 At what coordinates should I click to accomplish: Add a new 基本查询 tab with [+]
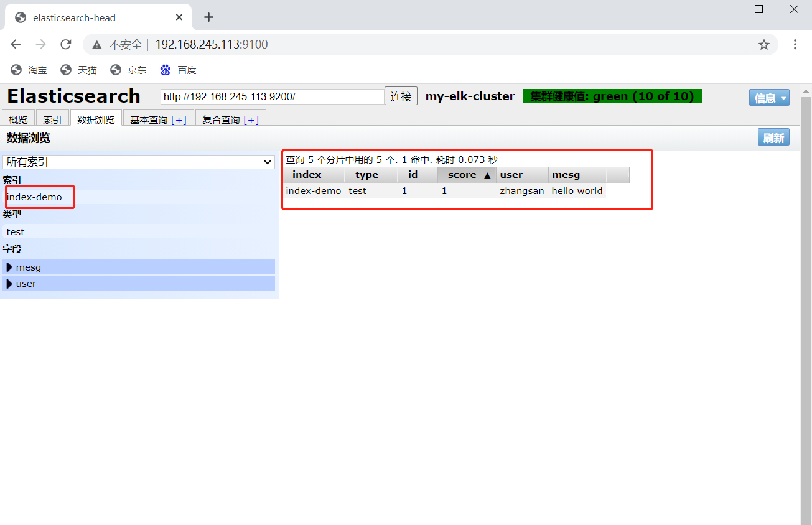[179, 119]
